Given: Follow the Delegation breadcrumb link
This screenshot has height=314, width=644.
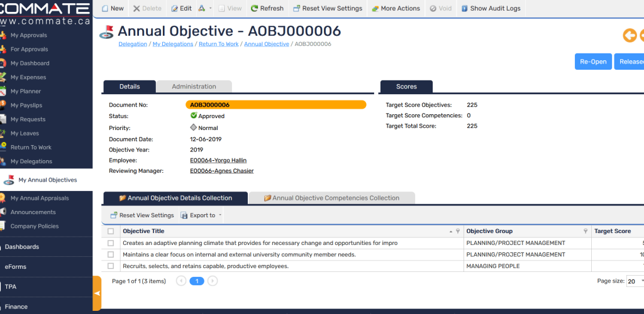Looking at the screenshot, I should [x=133, y=44].
